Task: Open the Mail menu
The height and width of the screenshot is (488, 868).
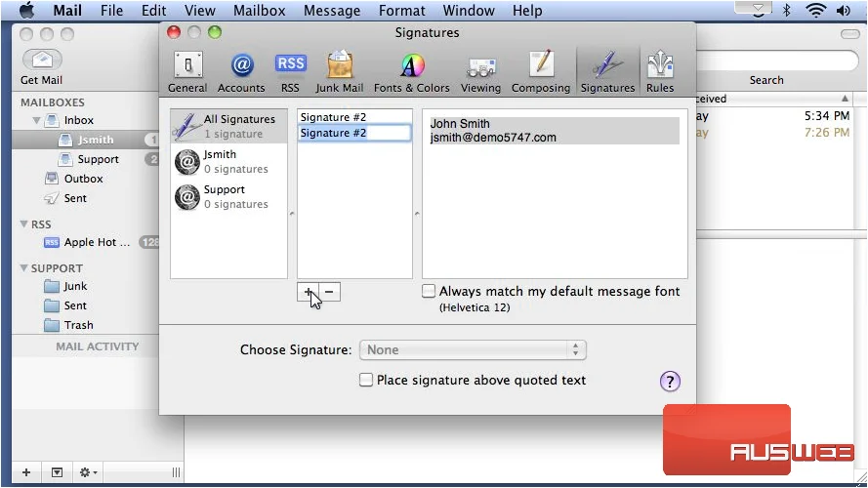Action: pyautogui.click(x=67, y=11)
